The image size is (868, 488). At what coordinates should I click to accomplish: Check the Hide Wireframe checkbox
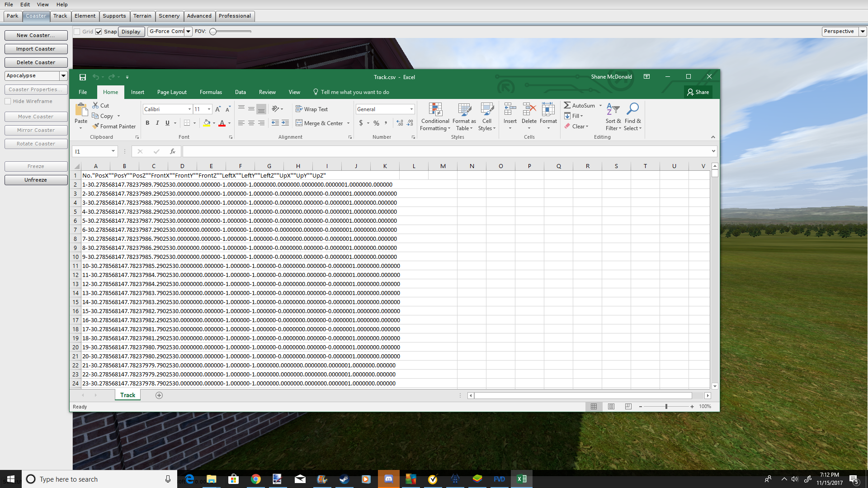click(x=8, y=101)
